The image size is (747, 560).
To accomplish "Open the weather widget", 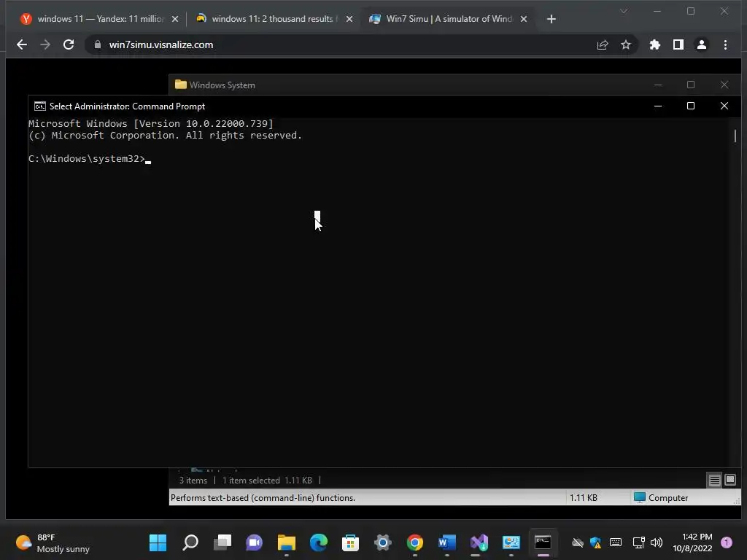I will coord(53,542).
